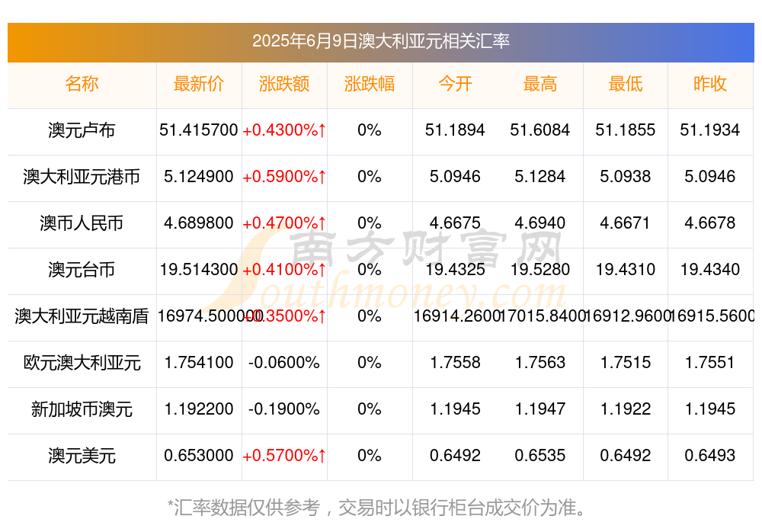The width and height of the screenshot is (762, 532).
Task: Select the 最低 column header
Action: pos(626,84)
